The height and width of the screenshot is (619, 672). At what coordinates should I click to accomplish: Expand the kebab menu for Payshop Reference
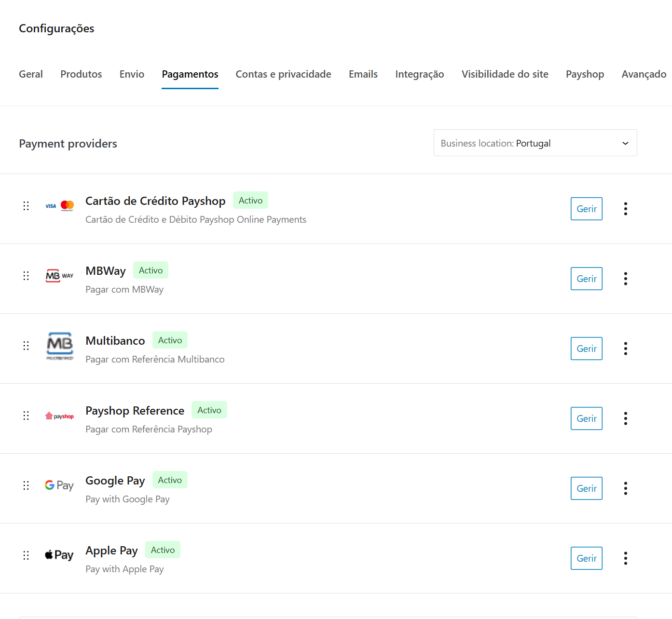pos(625,418)
